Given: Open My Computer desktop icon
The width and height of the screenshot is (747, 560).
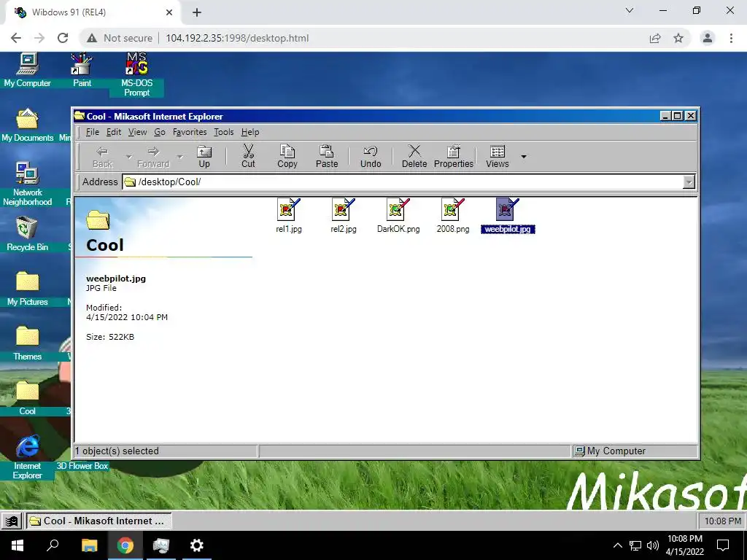Looking at the screenshot, I should coord(27,70).
